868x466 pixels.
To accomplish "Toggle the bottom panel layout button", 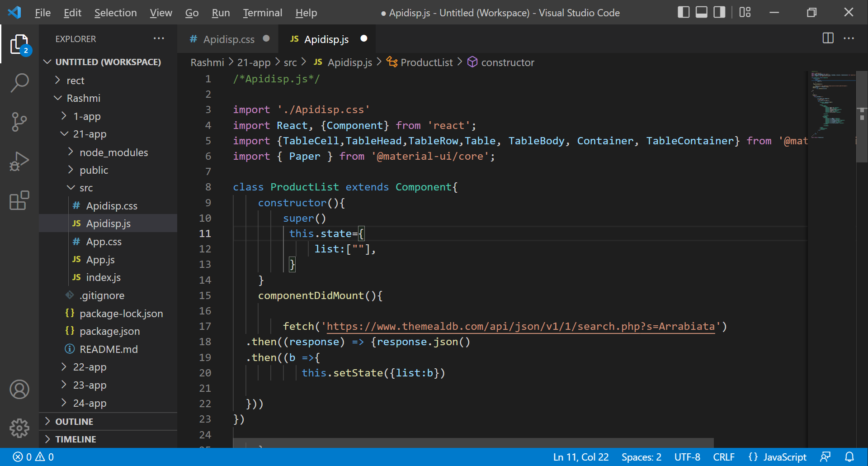I will click(701, 12).
